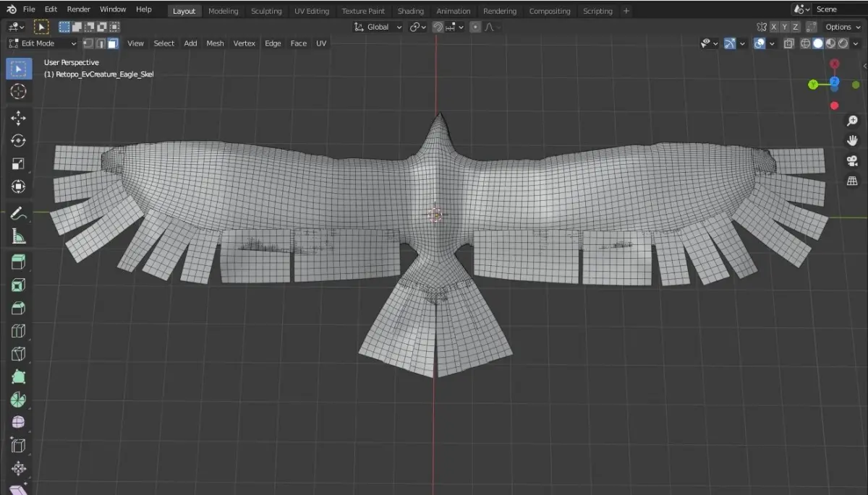Toggle proportional editing
The image size is (868, 495).
(x=475, y=27)
